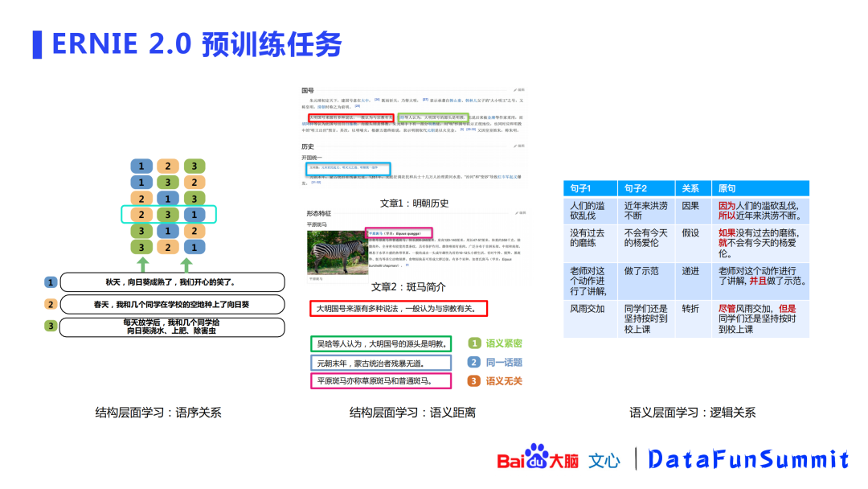Click the table cell 风雨交加 under 句子1
The height and width of the screenshot is (489, 868).
(590, 319)
